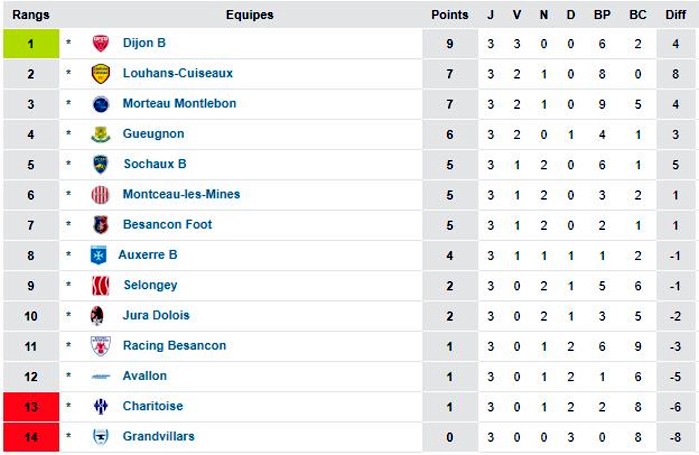This screenshot has width=699, height=455.
Task: Click the Racing Besancon crest icon
Action: click(101, 346)
